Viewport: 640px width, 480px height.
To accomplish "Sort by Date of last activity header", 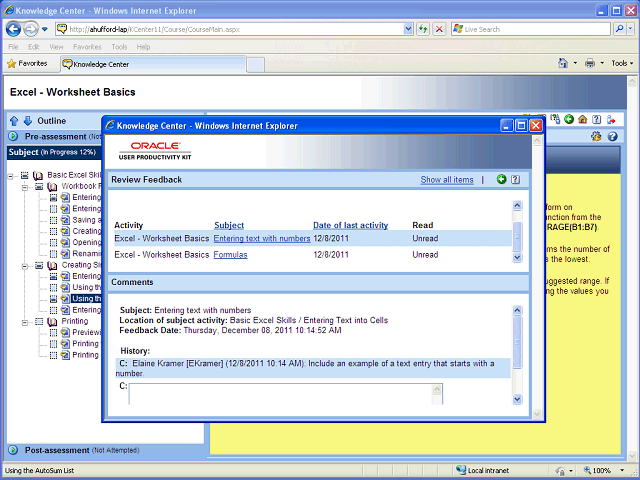I will click(x=350, y=225).
